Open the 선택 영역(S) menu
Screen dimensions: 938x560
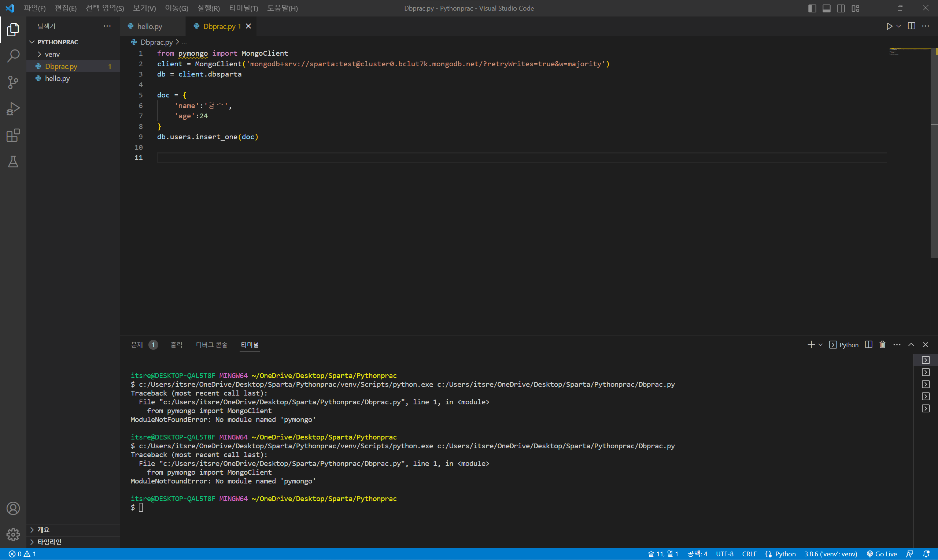coord(104,8)
